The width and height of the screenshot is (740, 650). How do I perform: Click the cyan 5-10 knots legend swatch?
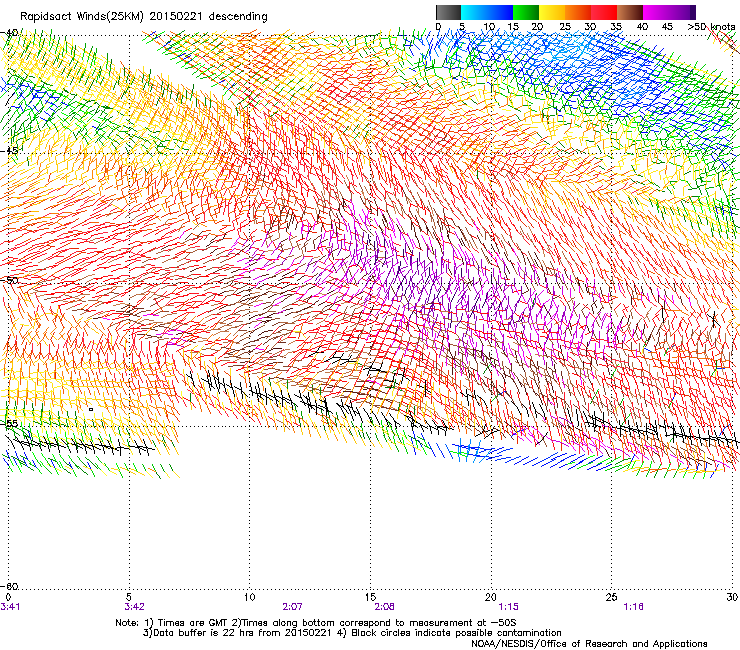click(x=473, y=12)
